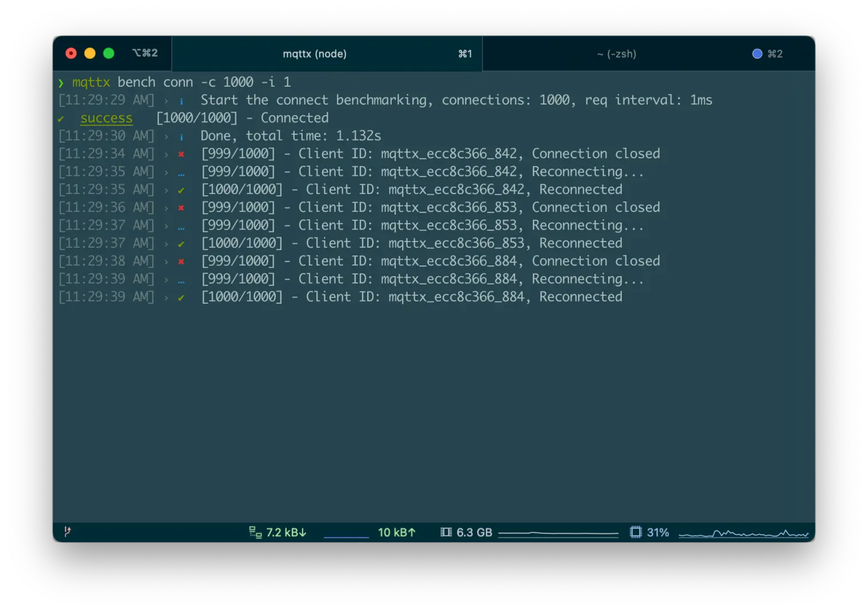The height and width of the screenshot is (612, 868).
Task: Open the success link in the connect output
Action: (106, 118)
